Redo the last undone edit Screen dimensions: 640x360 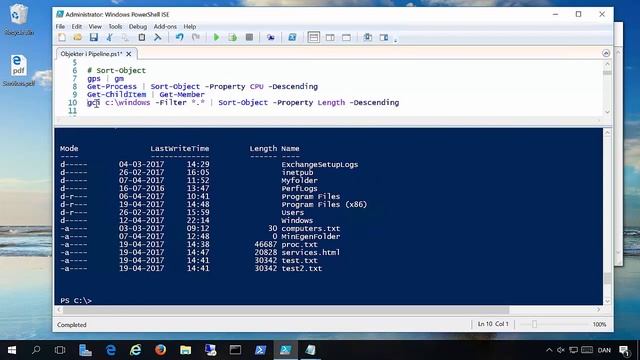tap(196, 38)
